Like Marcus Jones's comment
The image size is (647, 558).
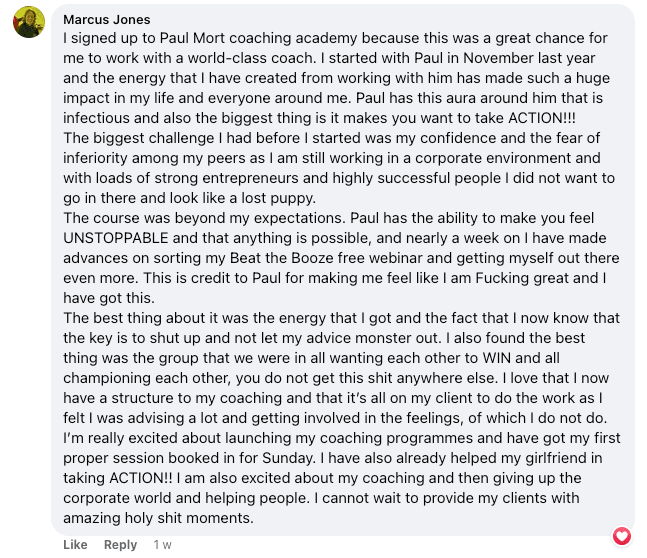(75, 545)
